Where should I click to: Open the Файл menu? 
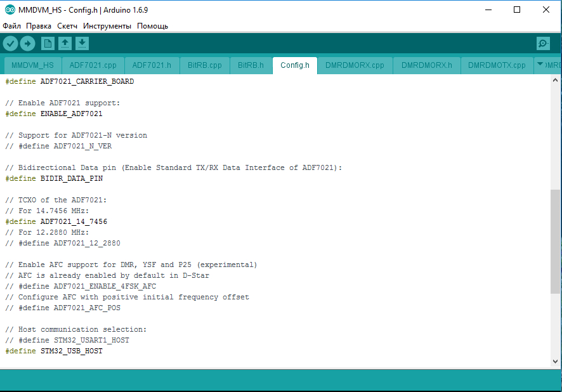pyautogui.click(x=11, y=26)
